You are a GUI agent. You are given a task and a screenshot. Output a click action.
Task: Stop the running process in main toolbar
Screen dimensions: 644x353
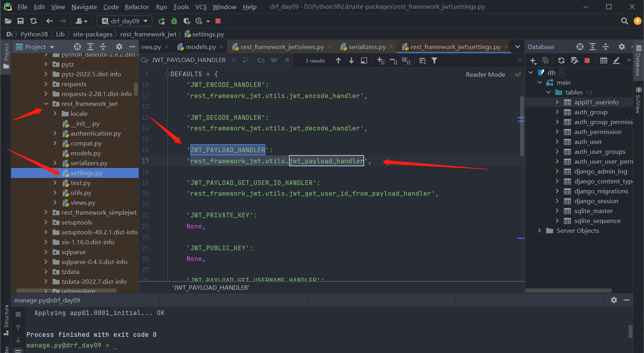(218, 21)
